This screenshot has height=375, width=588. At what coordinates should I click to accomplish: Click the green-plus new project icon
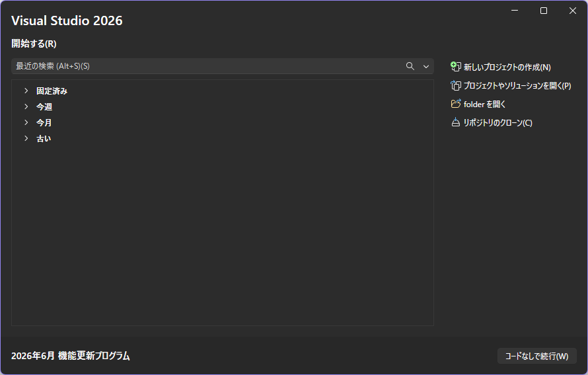click(455, 67)
